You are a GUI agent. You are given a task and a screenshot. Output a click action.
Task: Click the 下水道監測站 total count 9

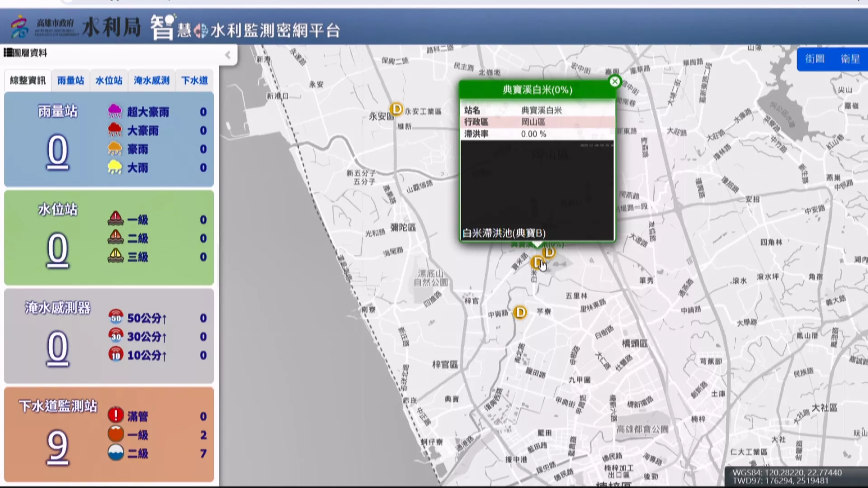58,446
